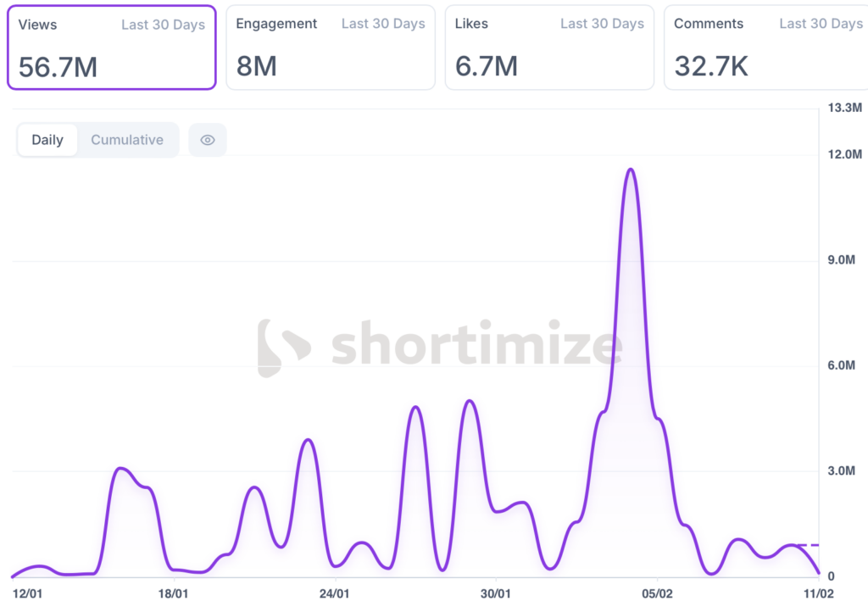Open the Comments metric card

[x=767, y=47]
